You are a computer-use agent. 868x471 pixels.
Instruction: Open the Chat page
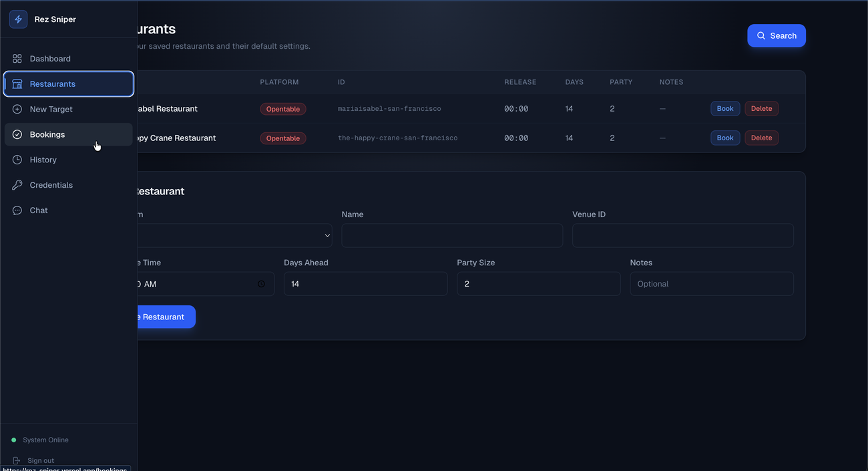[x=69, y=210]
